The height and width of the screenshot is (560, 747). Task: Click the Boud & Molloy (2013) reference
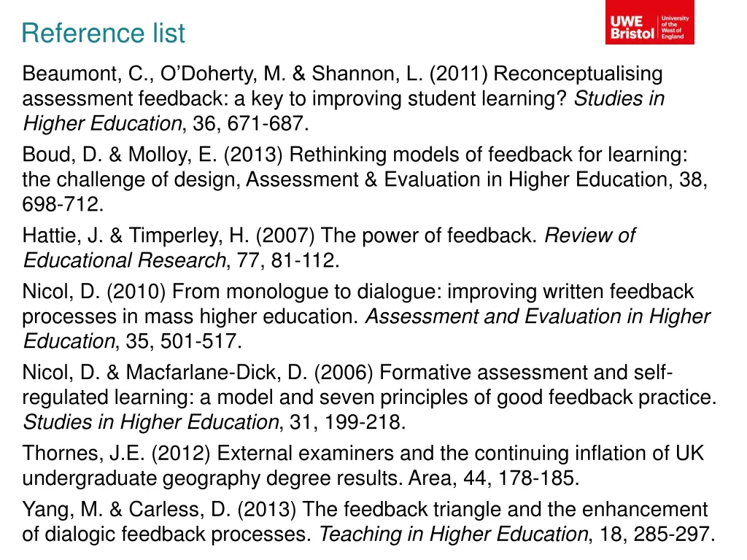click(x=365, y=179)
